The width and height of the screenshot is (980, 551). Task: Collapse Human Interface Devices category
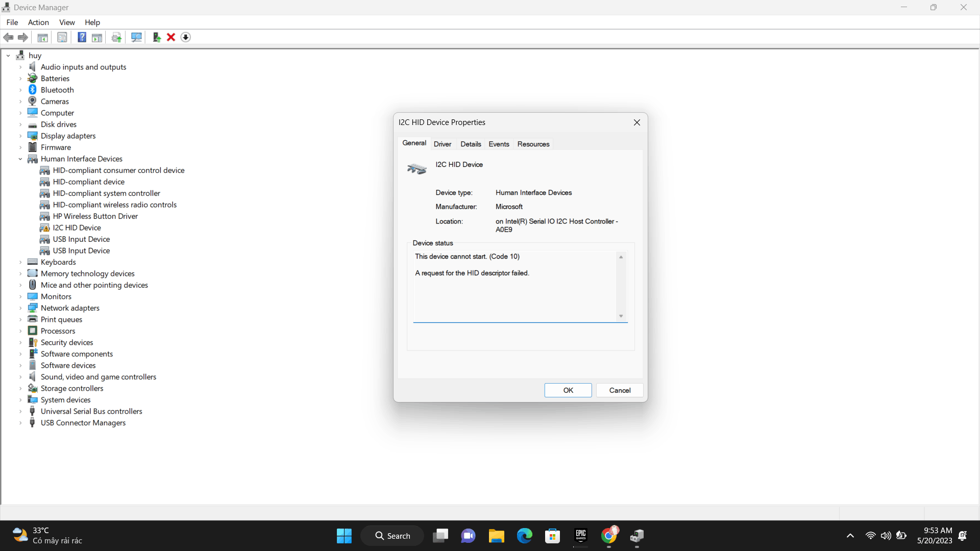click(20, 159)
